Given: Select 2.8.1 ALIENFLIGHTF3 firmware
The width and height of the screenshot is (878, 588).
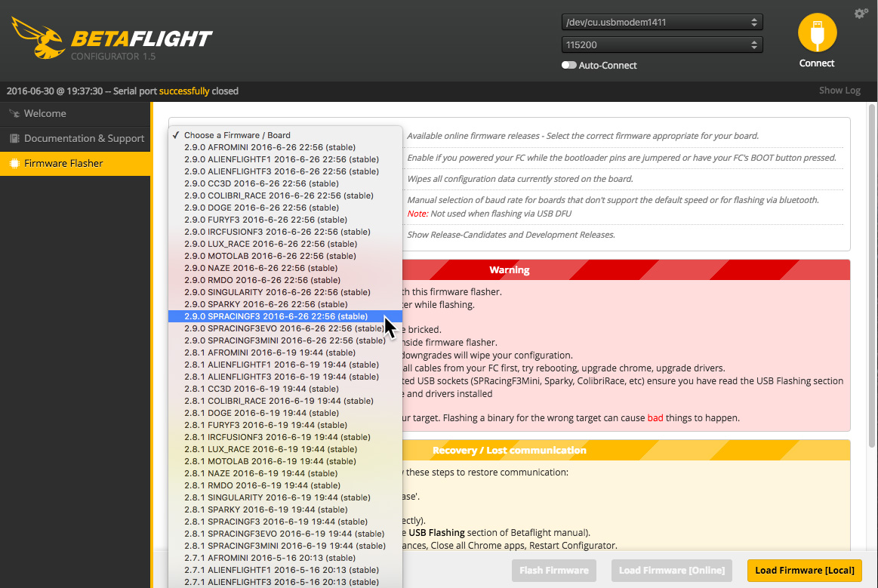Looking at the screenshot, I should coord(285,377).
